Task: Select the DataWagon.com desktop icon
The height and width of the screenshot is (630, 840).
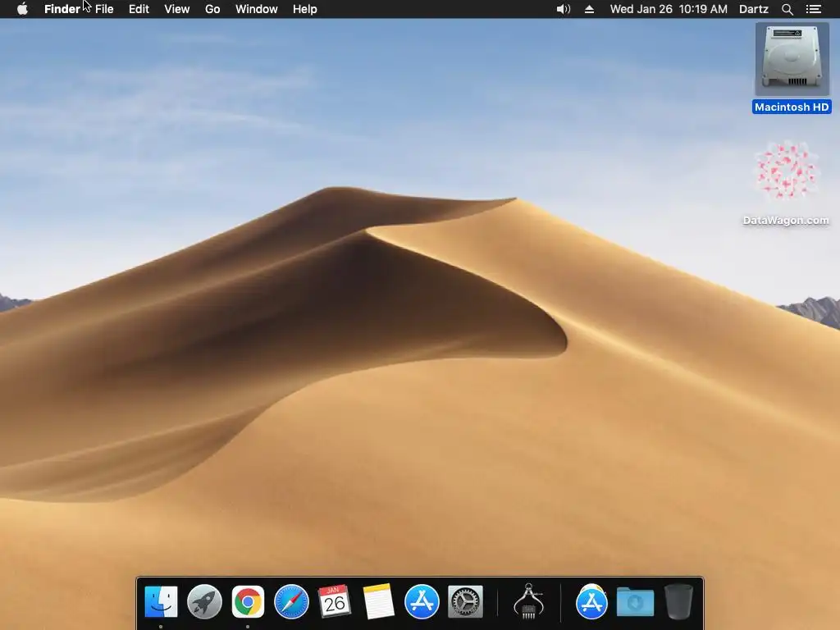Action: tap(786, 171)
